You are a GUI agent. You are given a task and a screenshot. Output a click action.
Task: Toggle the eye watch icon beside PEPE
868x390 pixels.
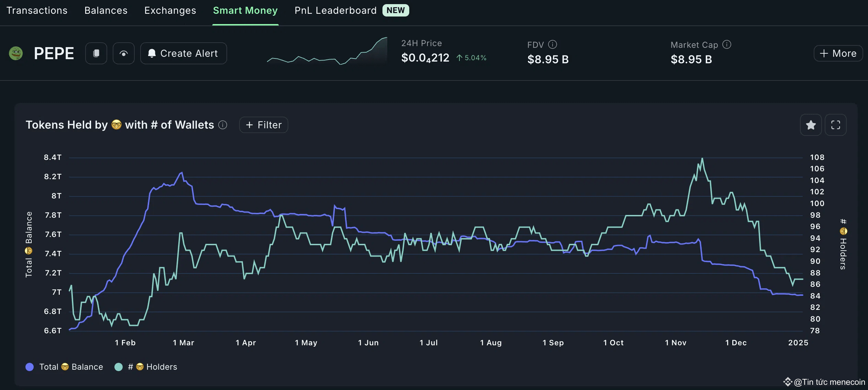coord(124,53)
